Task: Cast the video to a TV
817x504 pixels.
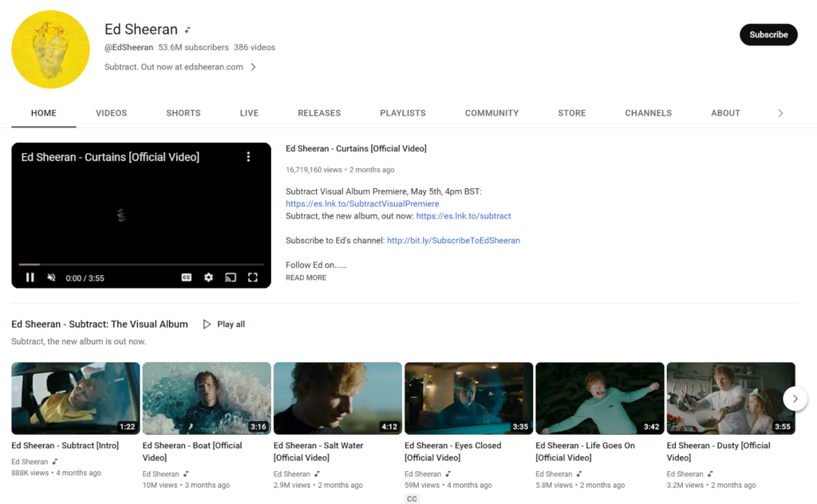Action: [x=231, y=278]
